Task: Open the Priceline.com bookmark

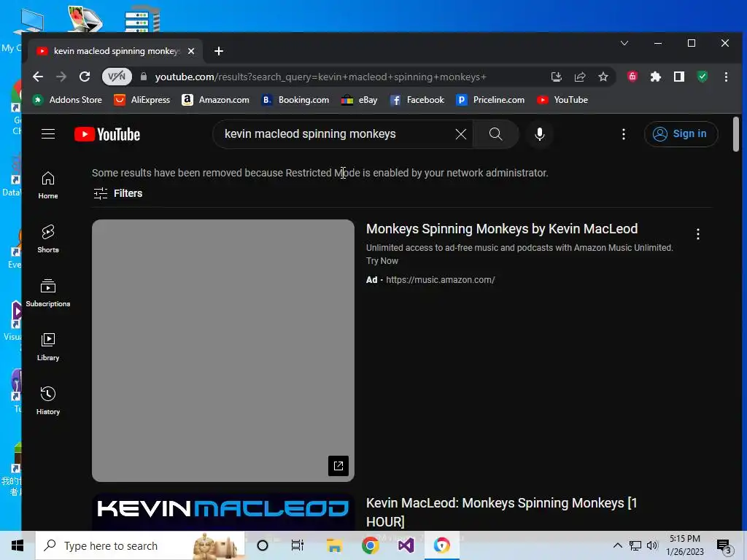Action: (490, 100)
